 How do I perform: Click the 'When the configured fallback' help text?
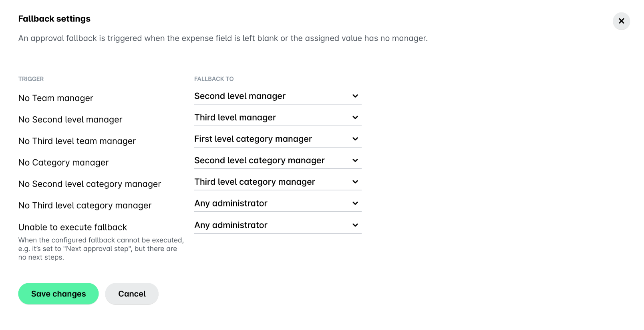(101, 249)
